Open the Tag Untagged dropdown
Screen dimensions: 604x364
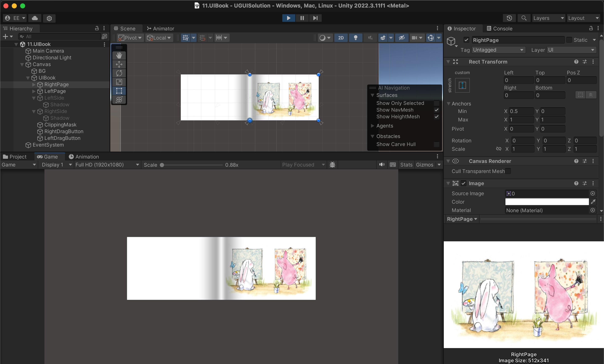coord(498,50)
